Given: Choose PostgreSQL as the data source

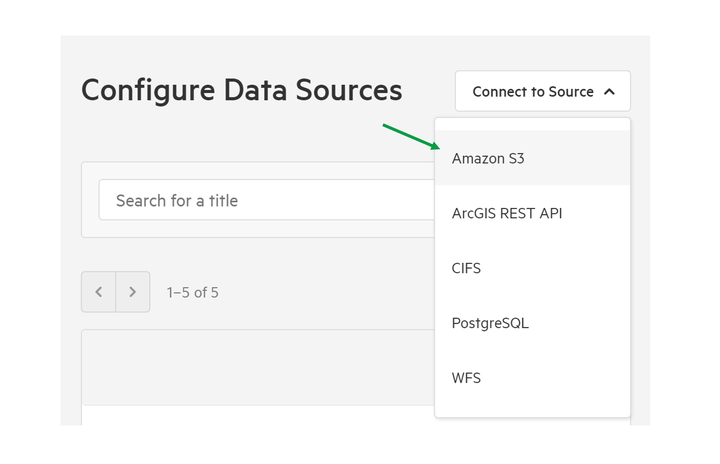Looking at the screenshot, I should pyautogui.click(x=533, y=323).
